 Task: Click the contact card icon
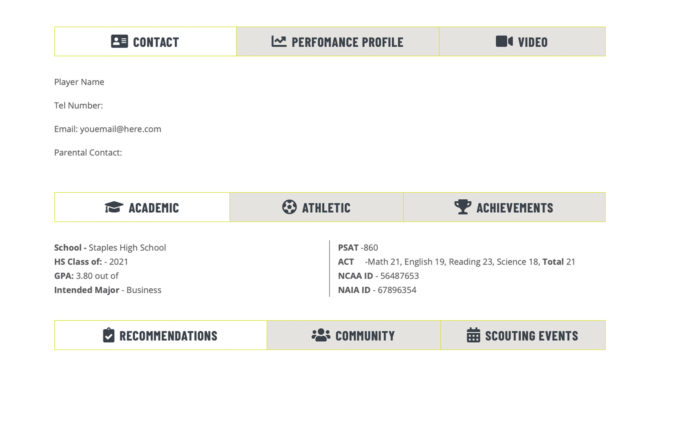pos(119,42)
